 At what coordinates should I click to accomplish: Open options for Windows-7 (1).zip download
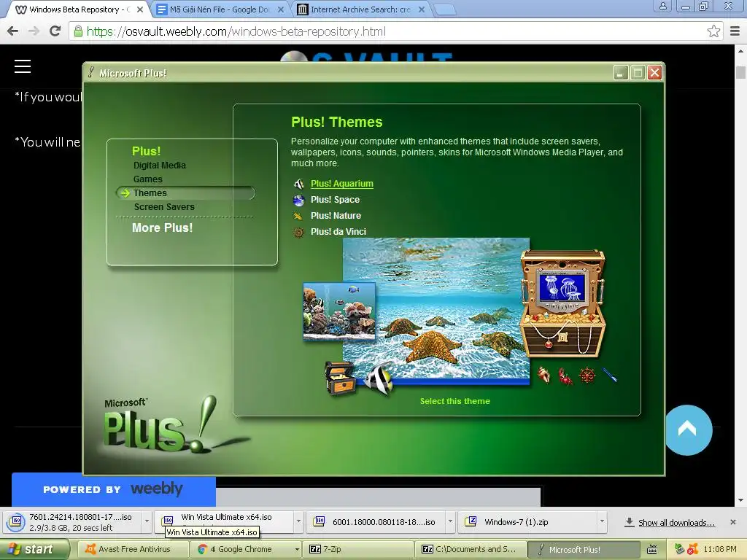tap(602, 522)
